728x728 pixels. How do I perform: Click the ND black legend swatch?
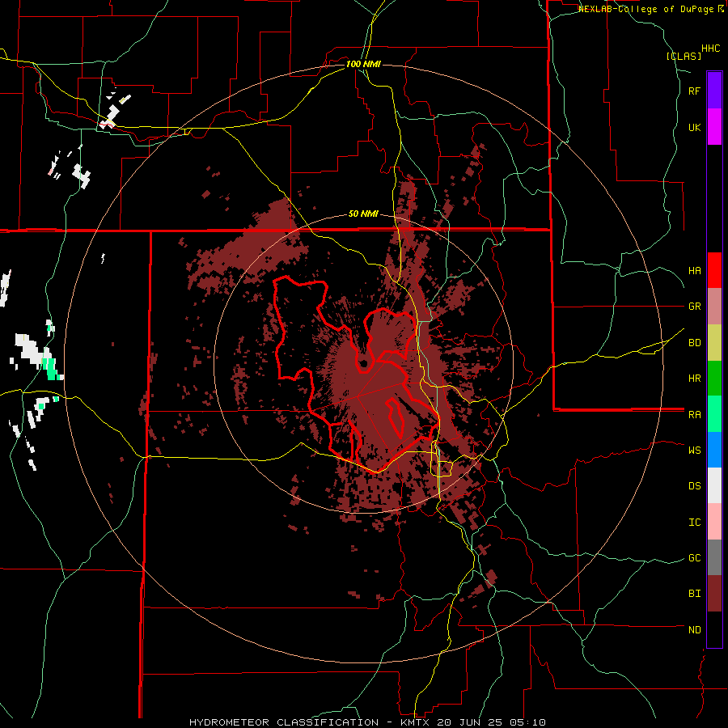click(x=714, y=629)
